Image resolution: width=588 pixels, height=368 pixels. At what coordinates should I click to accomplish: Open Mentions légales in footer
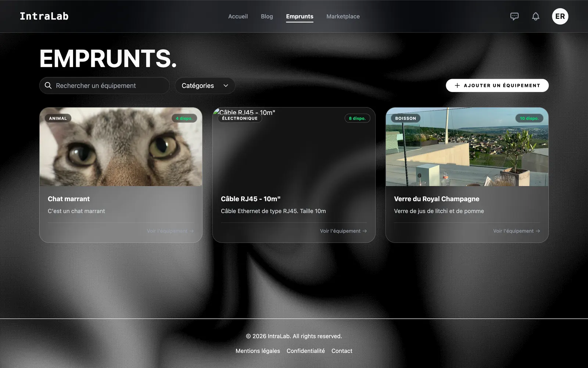pos(258,351)
